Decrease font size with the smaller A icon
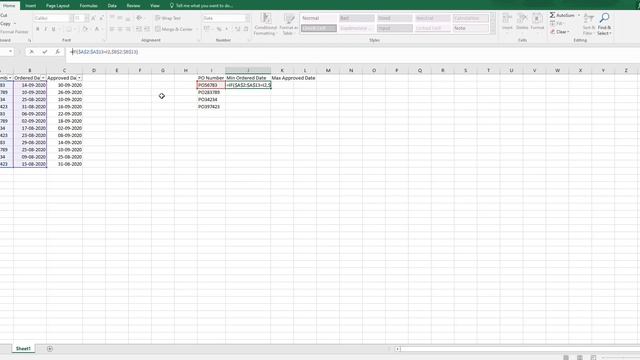Screen dimensions: 640x360 pos(101,18)
